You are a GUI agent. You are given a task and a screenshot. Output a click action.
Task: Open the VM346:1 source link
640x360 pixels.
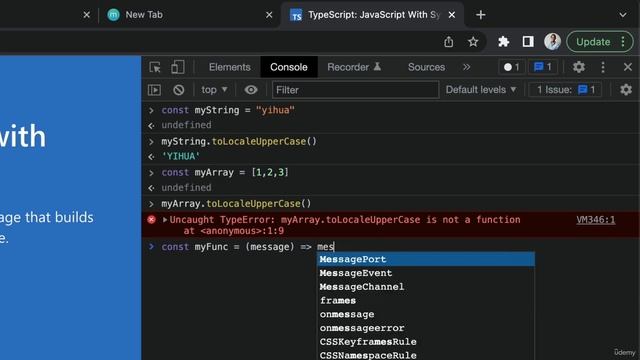[x=596, y=220]
